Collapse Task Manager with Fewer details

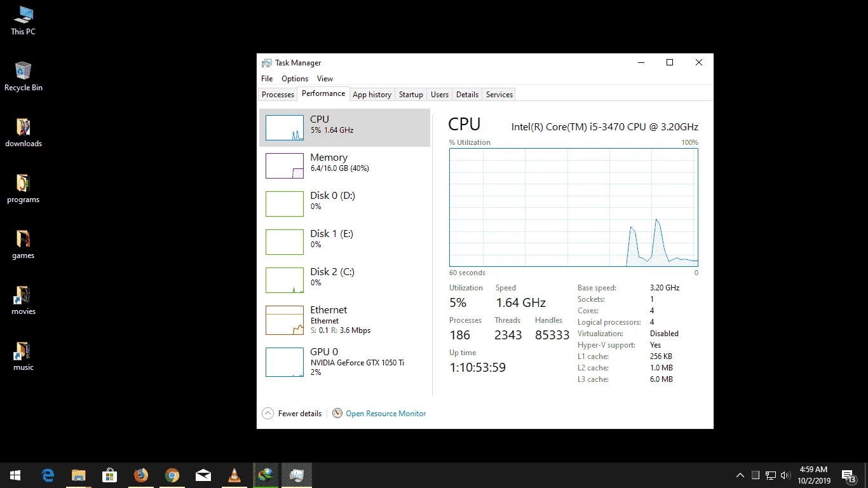click(292, 414)
